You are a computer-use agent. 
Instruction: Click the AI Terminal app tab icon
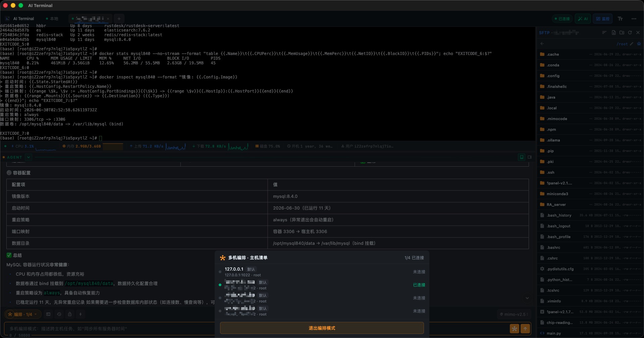tap(7, 19)
